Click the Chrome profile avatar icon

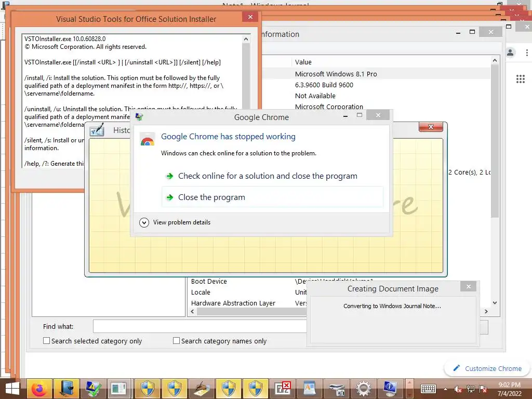(x=510, y=52)
